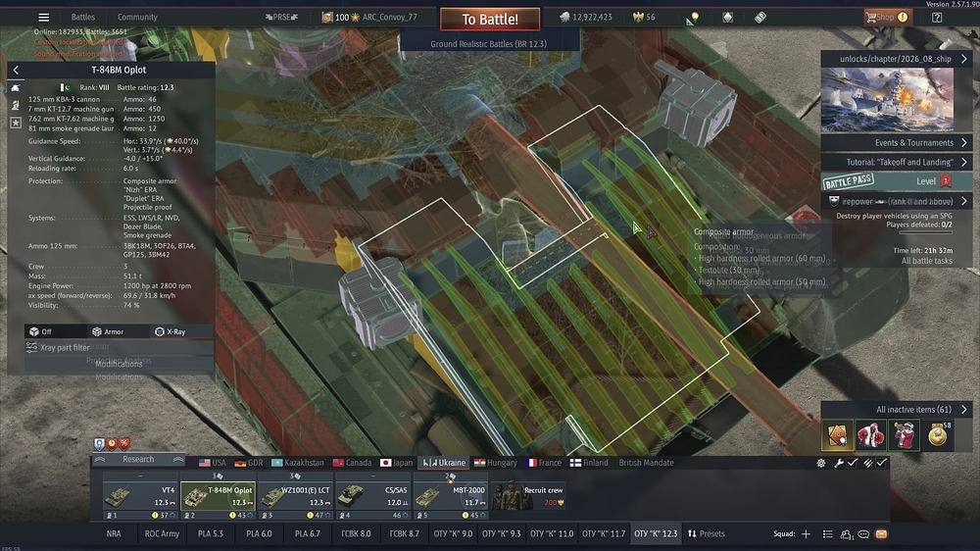Viewport: 980px width, 551px height.
Task: Open the battle pass ticket icon
Action: click(760, 18)
